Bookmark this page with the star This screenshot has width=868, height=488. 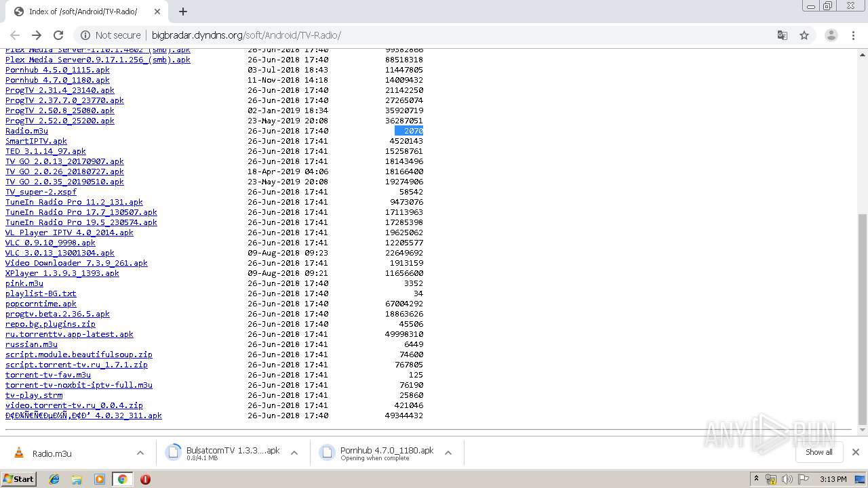click(804, 35)
